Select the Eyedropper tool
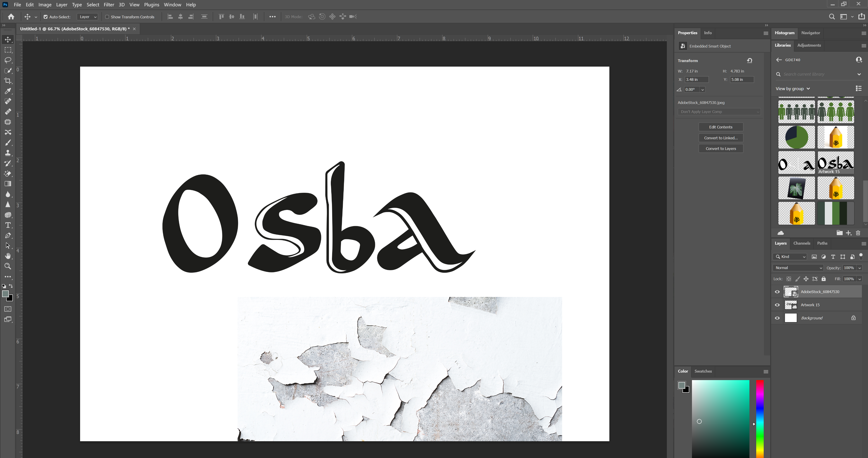 (x=8, y=91)
